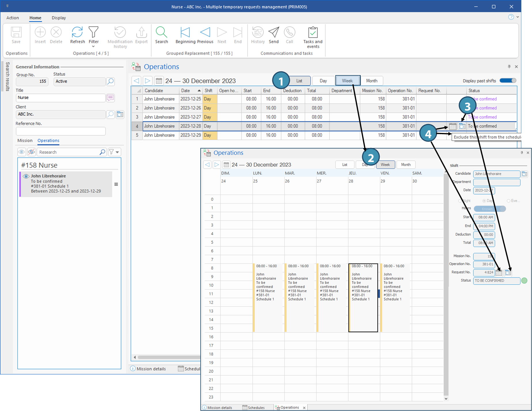Expand the Filter dropdown in the ribbon
The width and height of the screenshot is (532, 411).
click(x=93, y=46)
